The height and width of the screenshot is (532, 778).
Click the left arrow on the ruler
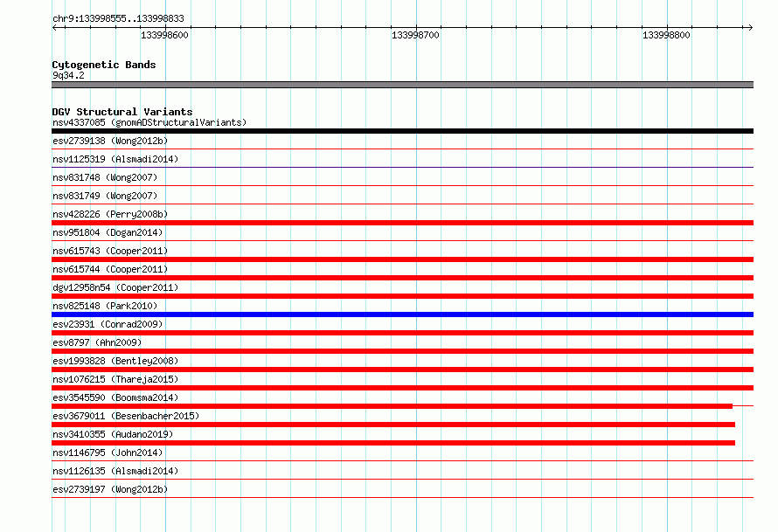(x=55, y=27)
